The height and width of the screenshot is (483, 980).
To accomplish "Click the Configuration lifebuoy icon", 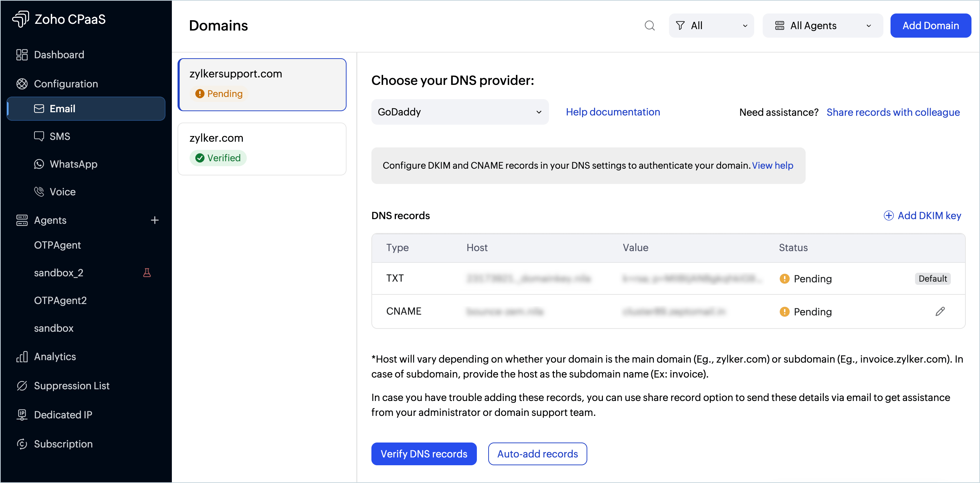I will click(x=22, y=84).
